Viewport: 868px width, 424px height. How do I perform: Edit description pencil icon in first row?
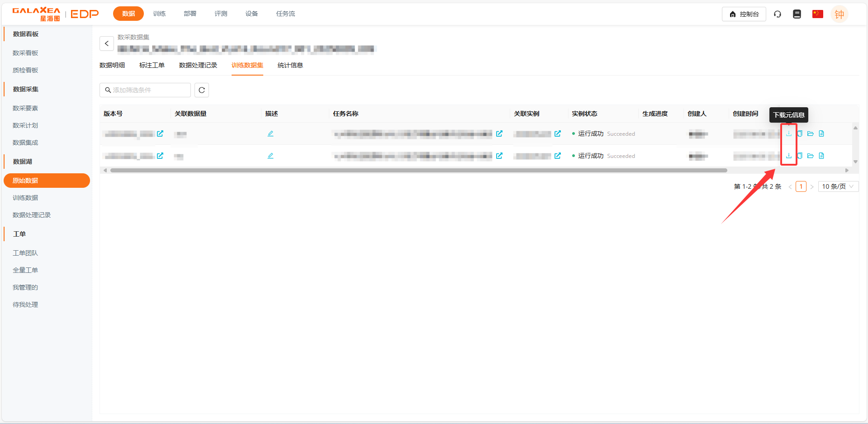pos(270,133)
